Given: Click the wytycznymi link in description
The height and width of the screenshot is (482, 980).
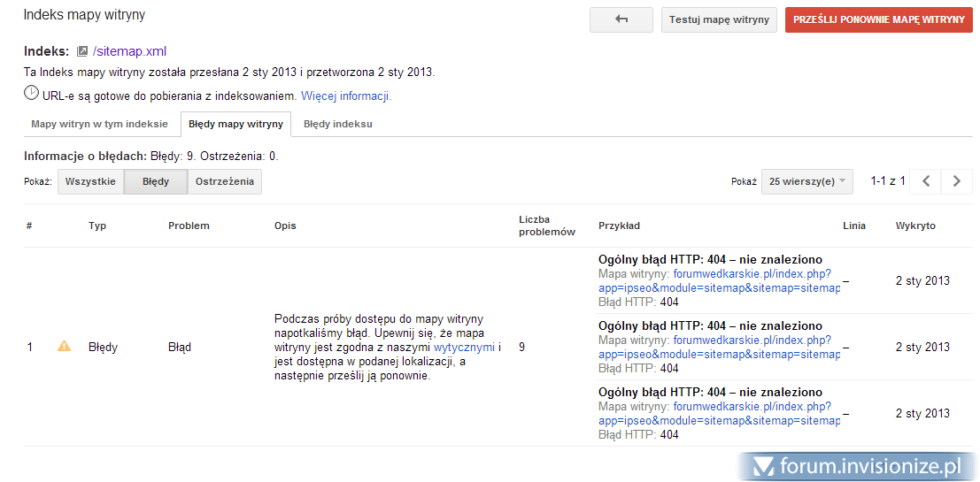Looking at the screenshot, I should 464,348.
